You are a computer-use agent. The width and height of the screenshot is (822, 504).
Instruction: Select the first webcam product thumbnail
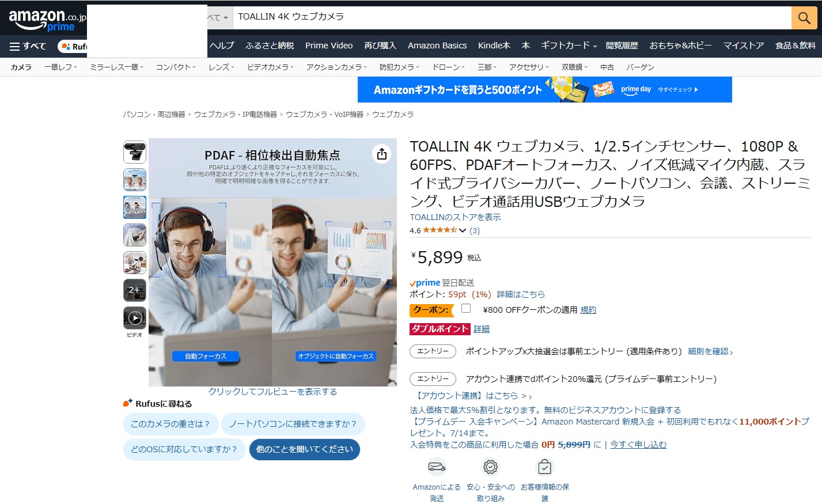[135, 152]
